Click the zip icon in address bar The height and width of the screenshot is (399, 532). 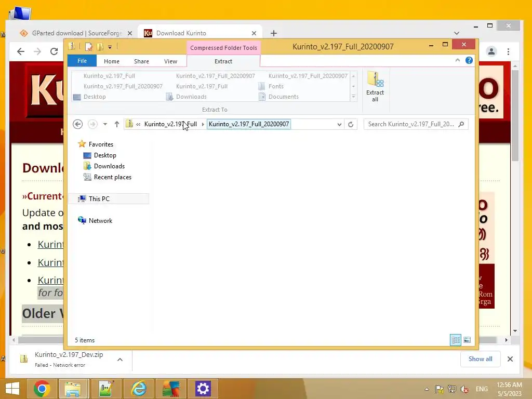point(129,124)
